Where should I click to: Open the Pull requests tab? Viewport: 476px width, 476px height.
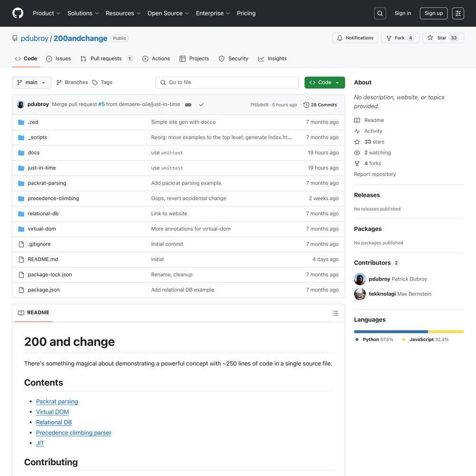coord(106,59)
